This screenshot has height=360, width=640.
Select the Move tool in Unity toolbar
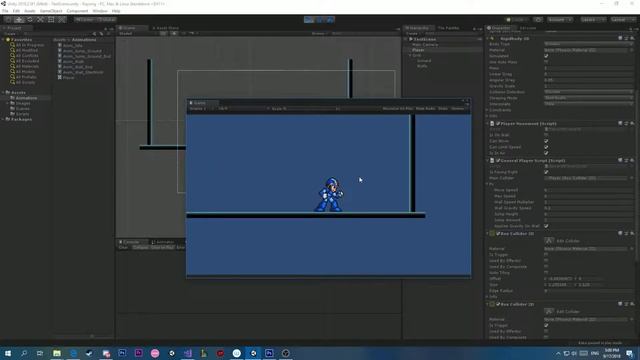(x=19, y=19)
